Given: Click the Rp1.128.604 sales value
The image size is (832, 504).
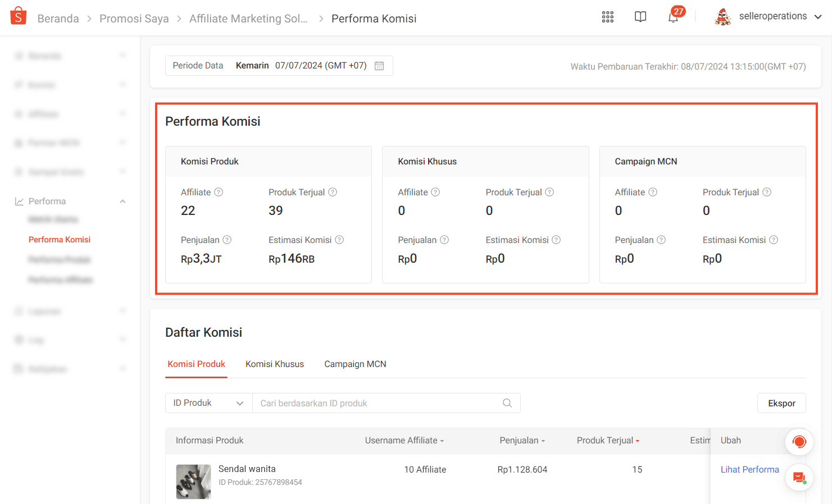Looking at the screenshot, I should point(522,469).
